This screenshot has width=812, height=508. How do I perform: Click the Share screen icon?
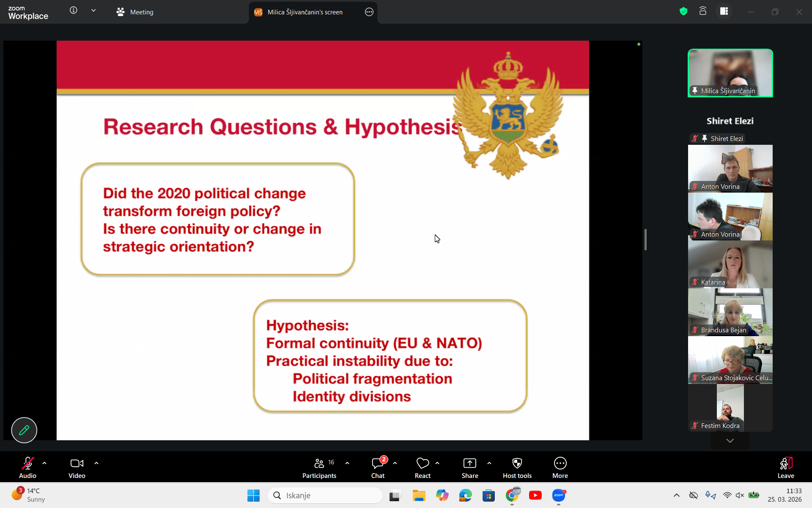[x=470, y=464]
